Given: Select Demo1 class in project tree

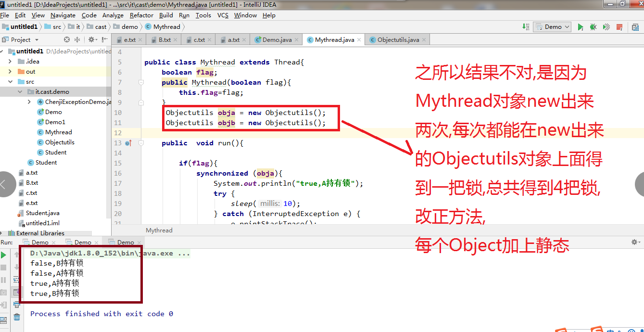Looking at the screenshot, I should pyautogui.click(x=55, y=122).
